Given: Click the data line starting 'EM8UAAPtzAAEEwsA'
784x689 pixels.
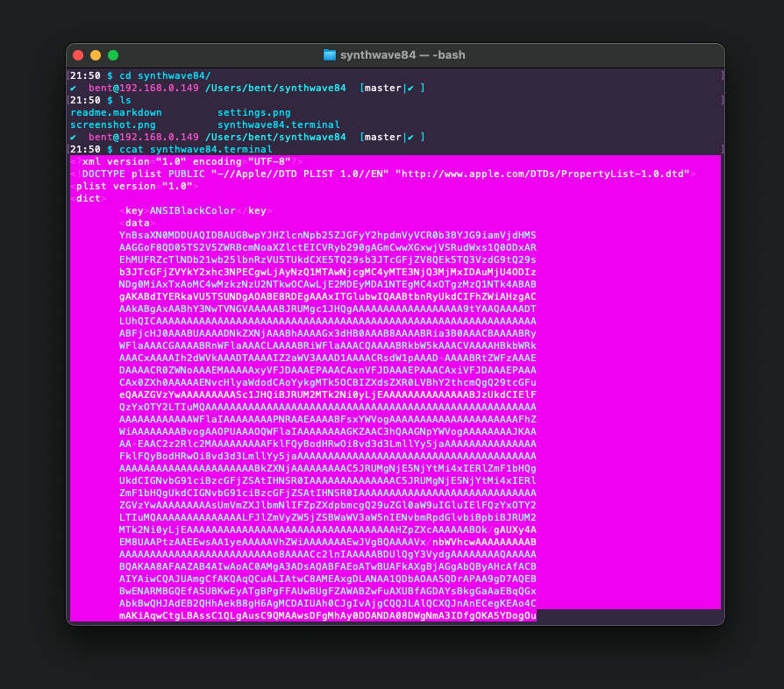Looking at the screenshot, I should click(327, 542).
